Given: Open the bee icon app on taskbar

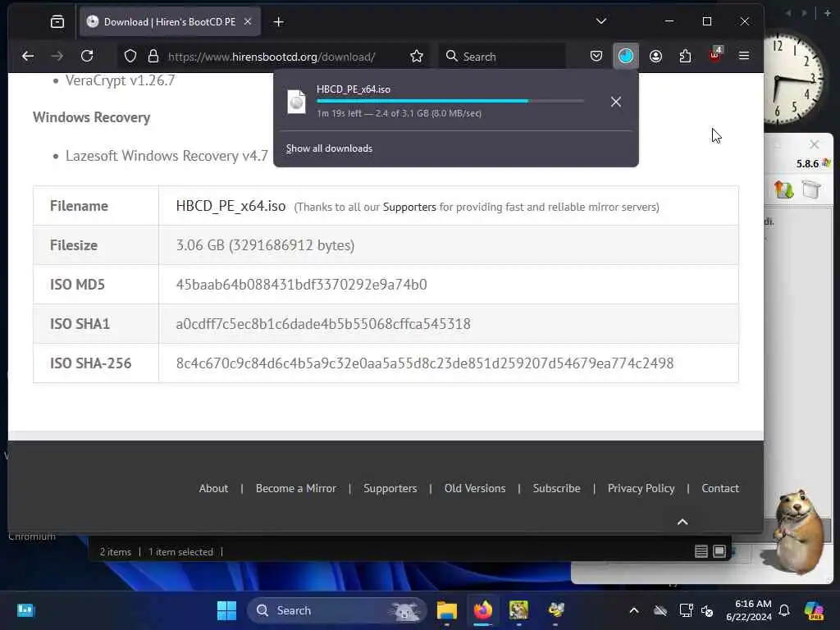Looking at the screenshot, I should pyautogui.click(x=556, y=610).
